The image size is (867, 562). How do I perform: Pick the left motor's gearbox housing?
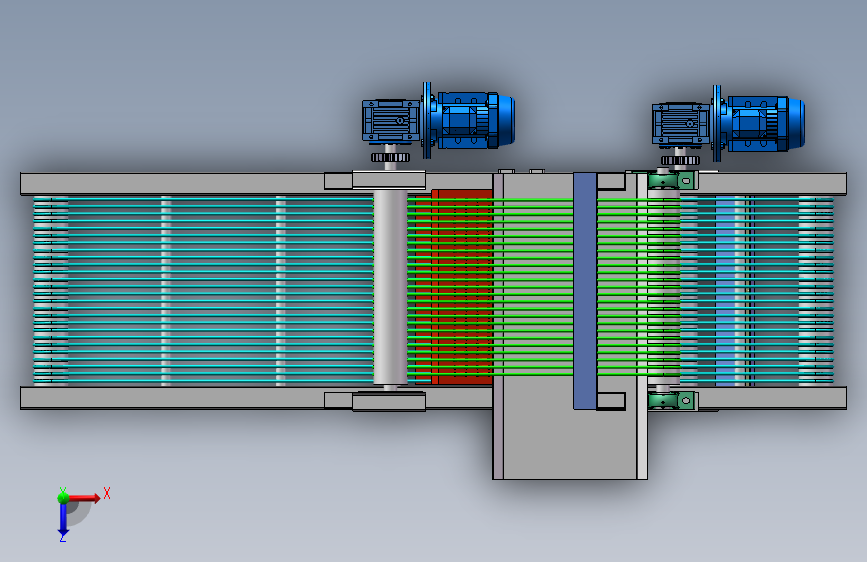391,121
